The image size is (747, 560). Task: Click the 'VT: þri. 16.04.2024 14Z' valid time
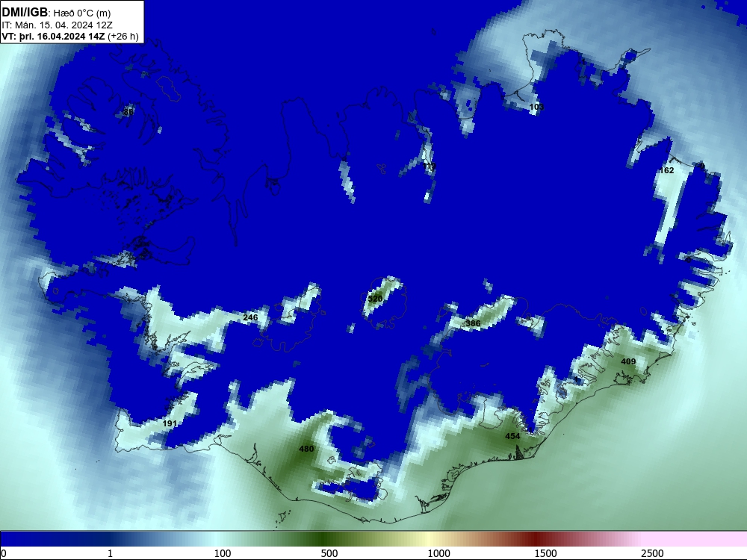pos(53,37)
